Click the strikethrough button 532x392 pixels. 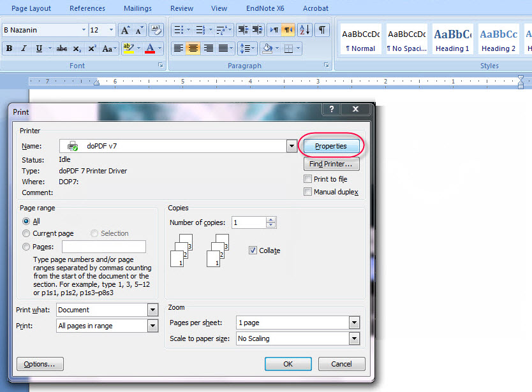pyautogui.click(x=61, y=48)
